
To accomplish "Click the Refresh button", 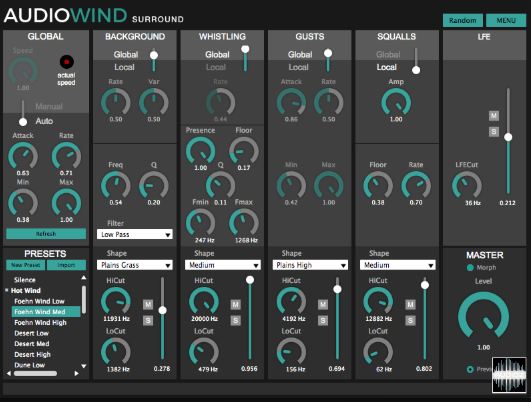I will [x=46, y=234].
